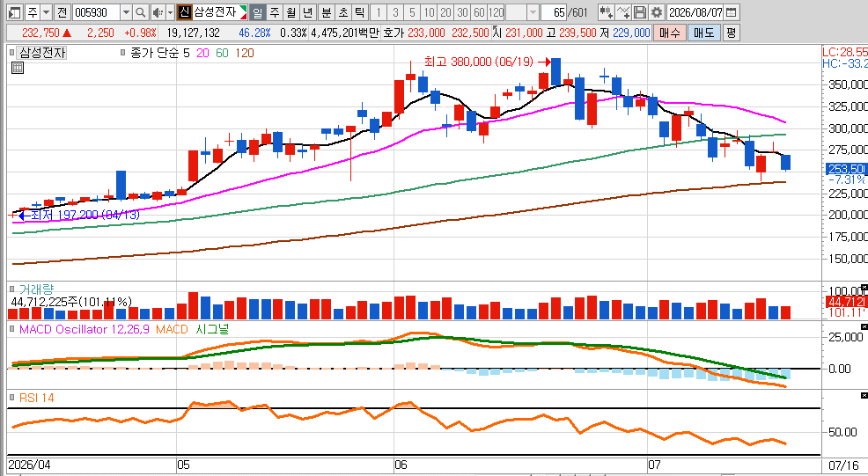The width and height of the screenshot is (868, 476).
Task: Expand the empty custom interval dropdown
Action: [x=533, y=12]
